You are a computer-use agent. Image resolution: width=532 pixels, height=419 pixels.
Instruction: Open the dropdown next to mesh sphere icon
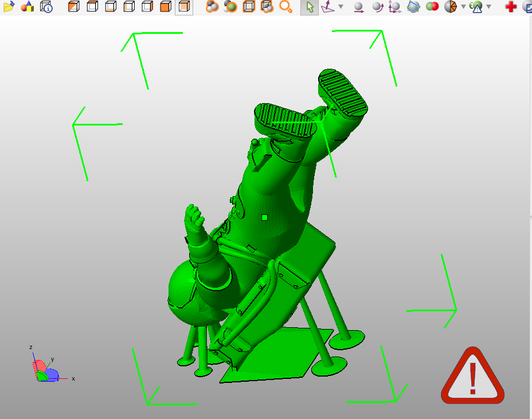click(463, 6)
